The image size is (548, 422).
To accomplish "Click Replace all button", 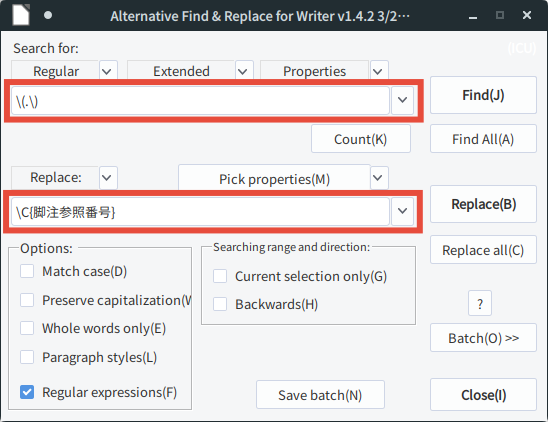I will 483,250.
